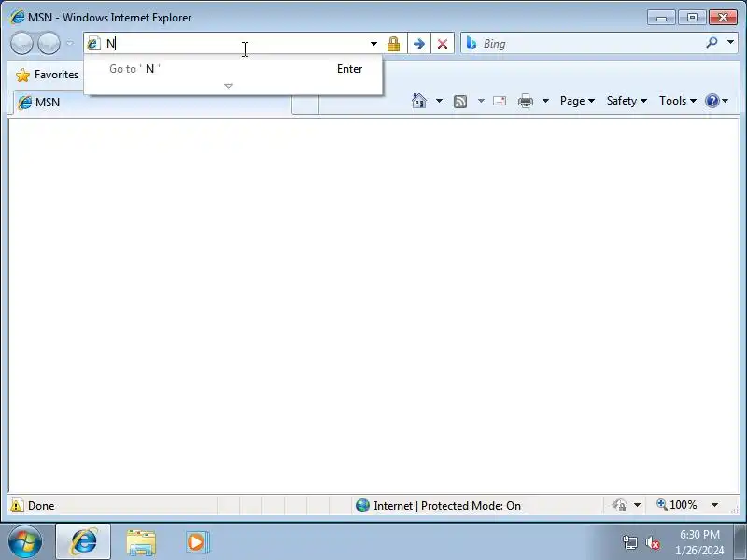
Task: Click the Back navigation button
Action: (x=21, y=44)
